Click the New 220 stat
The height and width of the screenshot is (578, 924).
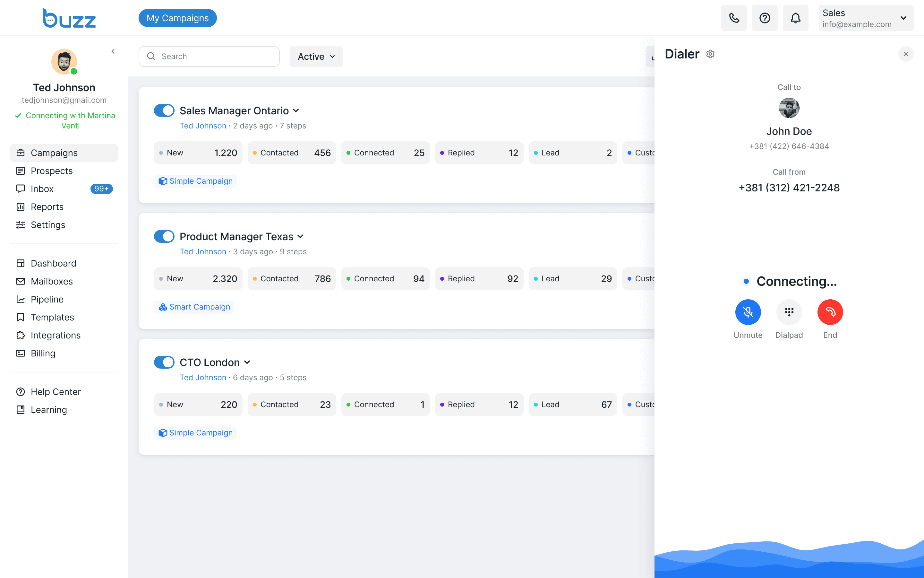point(198,405)
